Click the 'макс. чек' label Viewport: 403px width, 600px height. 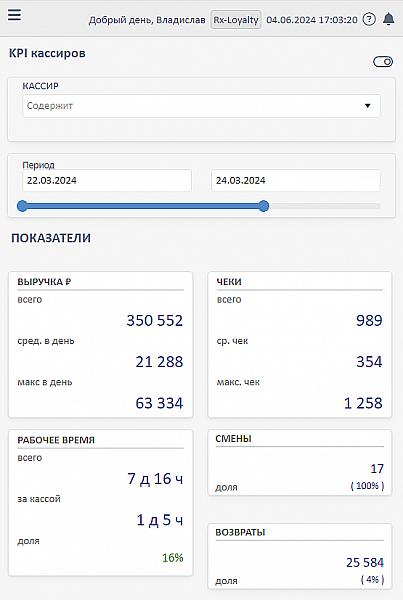tap(238, 382)
